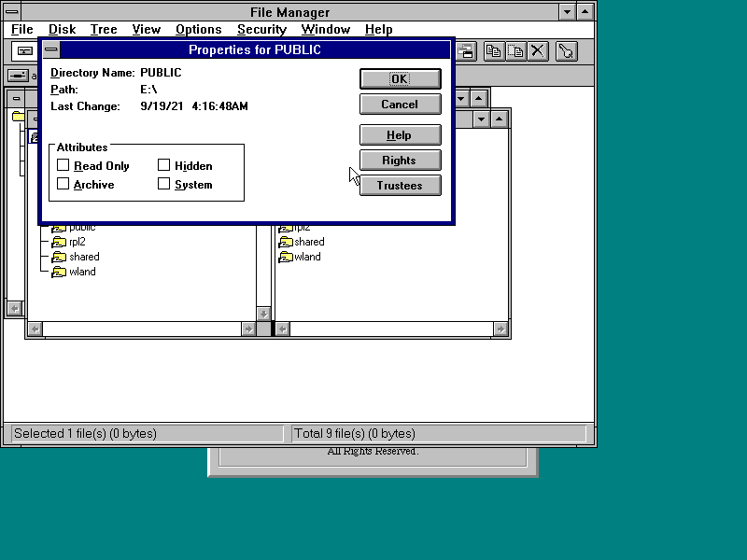Click the wland label in the right pane
The width and height of the screenshot is (747, 560).
(x=307, y=258)
